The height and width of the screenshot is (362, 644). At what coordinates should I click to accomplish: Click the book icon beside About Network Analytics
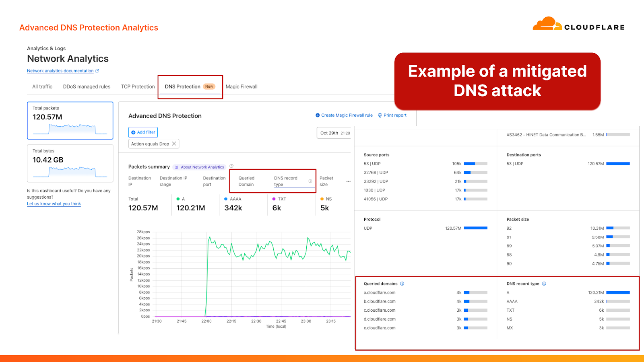click(x=177, y=167)
